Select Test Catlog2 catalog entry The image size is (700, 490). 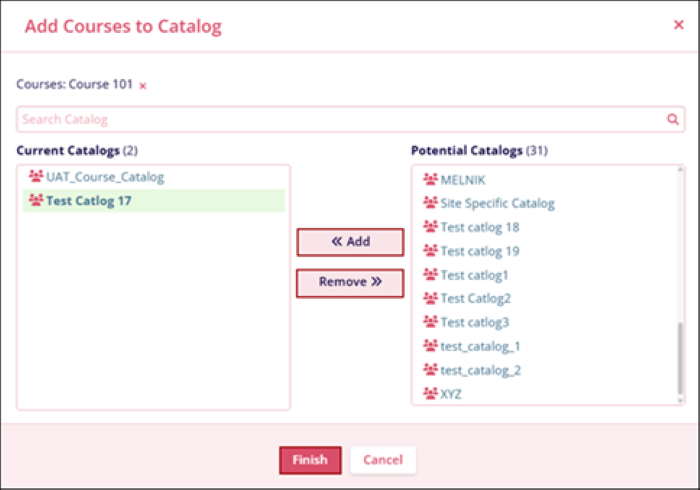click(475, 298)
